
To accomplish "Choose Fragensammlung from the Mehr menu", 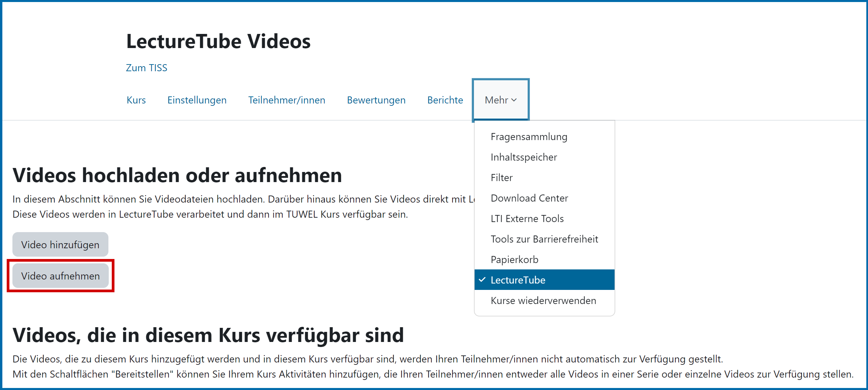I will tap(544, 136).
